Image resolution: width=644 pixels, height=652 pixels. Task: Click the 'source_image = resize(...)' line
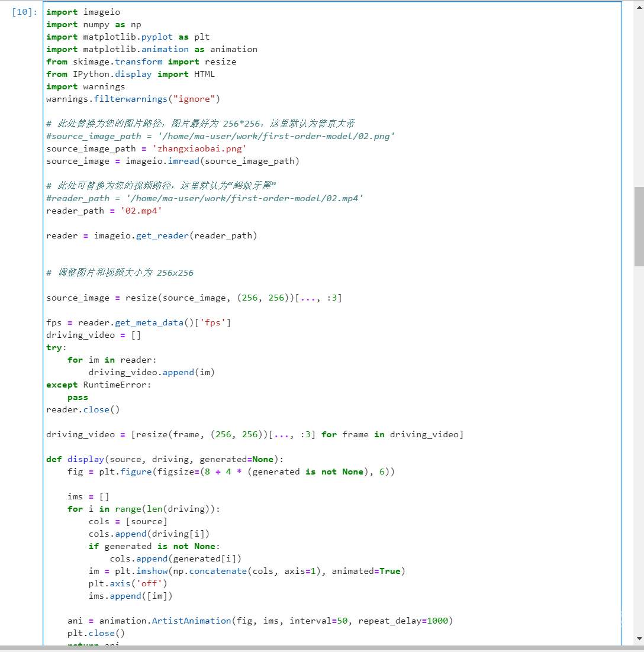point(194,298)
